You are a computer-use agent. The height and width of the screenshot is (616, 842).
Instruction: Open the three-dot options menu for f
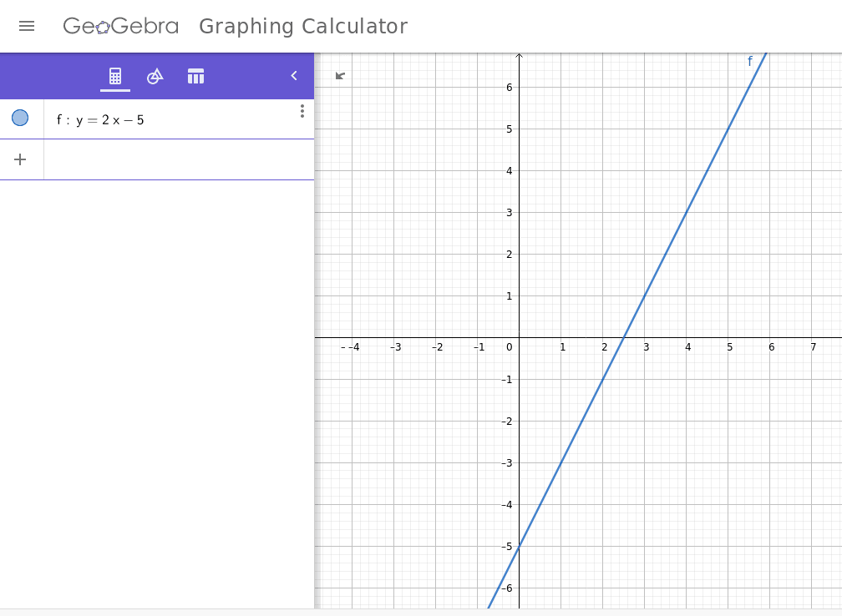tap(302, 111)
